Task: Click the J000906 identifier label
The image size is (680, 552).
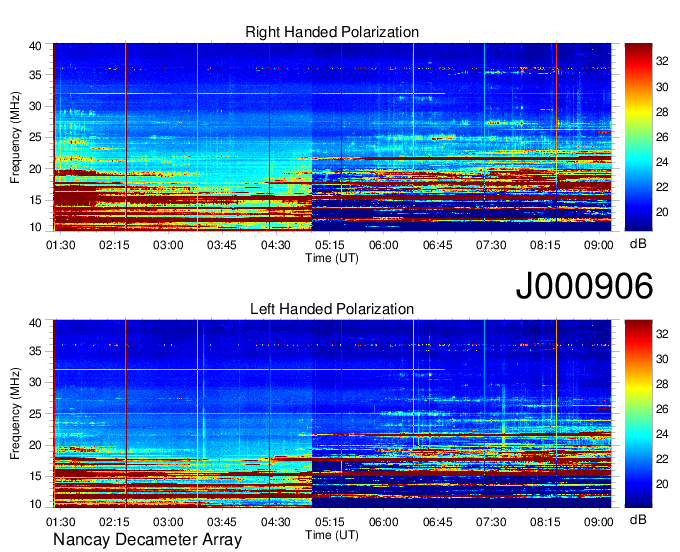Action: (584, 285)
